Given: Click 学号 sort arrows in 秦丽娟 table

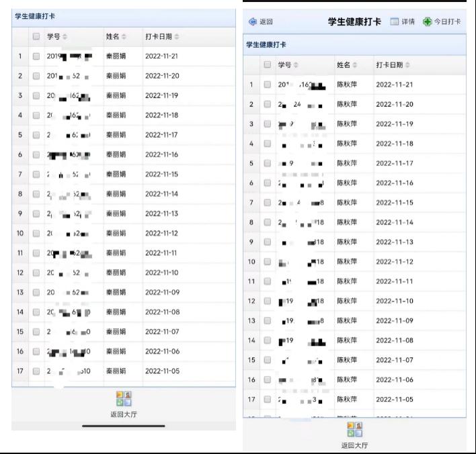Looking at the screenshot, I should click(x=65, y=36).
